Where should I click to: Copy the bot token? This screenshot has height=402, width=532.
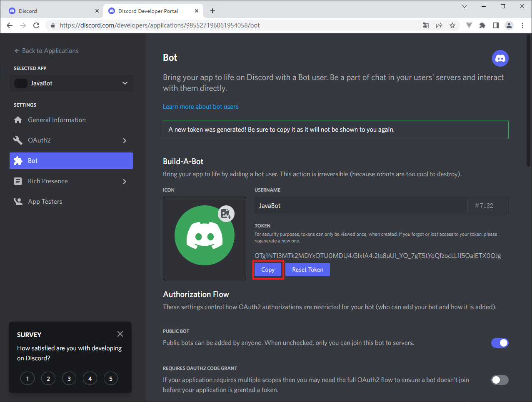click(268, 270)
